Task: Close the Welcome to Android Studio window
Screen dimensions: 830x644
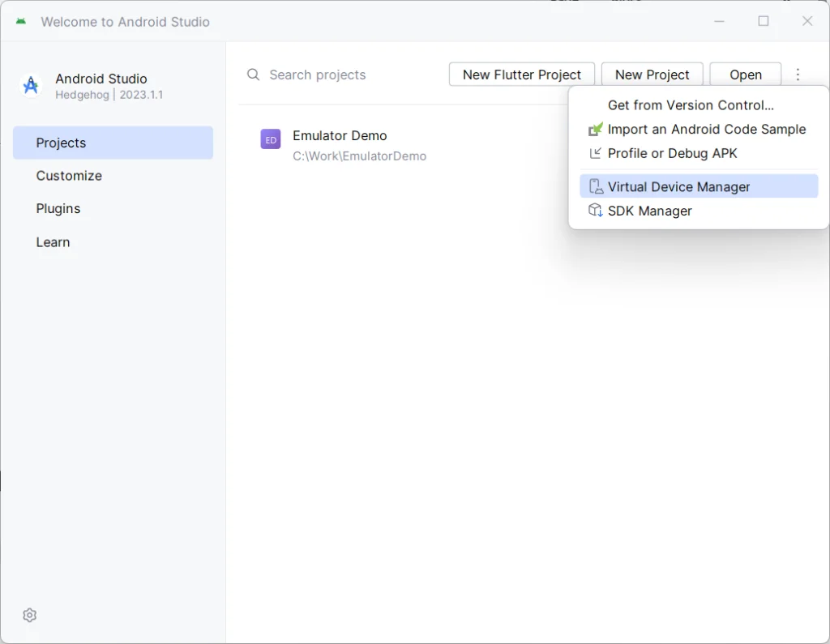Action: point(807,21)
